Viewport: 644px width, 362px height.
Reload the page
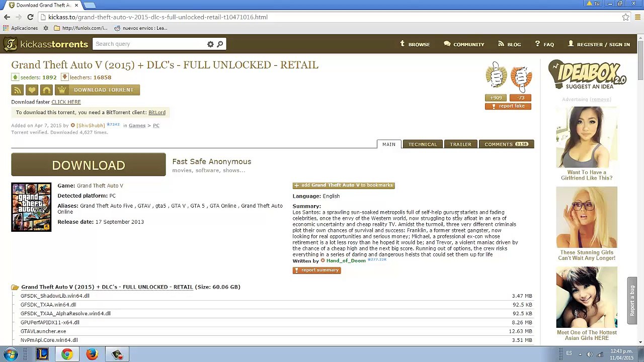point(30,17)
